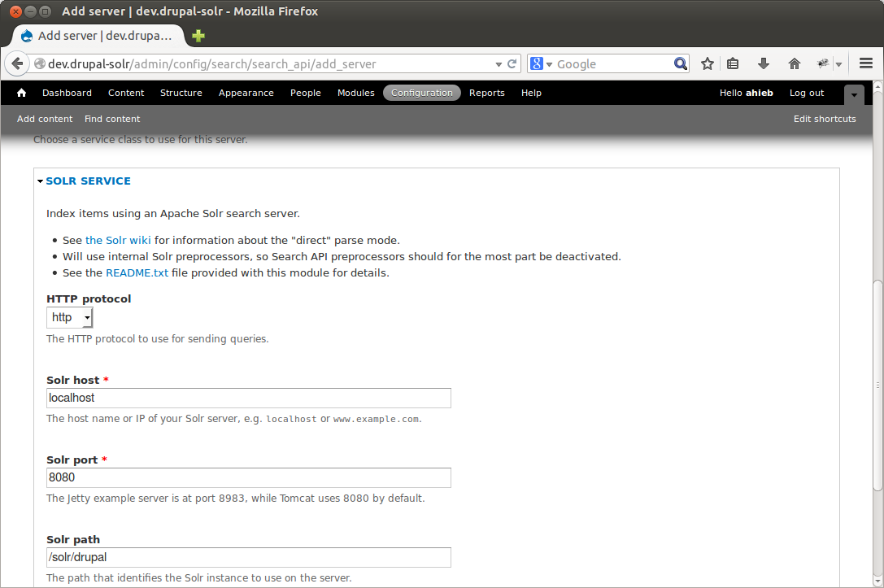Click the Find content shortcut
This screenshot has width=884, height=588.
click(112, 119)
